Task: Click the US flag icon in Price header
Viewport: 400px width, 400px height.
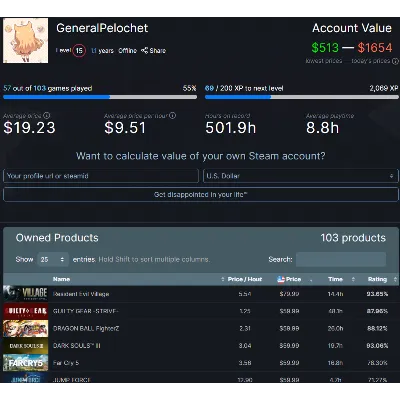Action: [x=281, y=279]
